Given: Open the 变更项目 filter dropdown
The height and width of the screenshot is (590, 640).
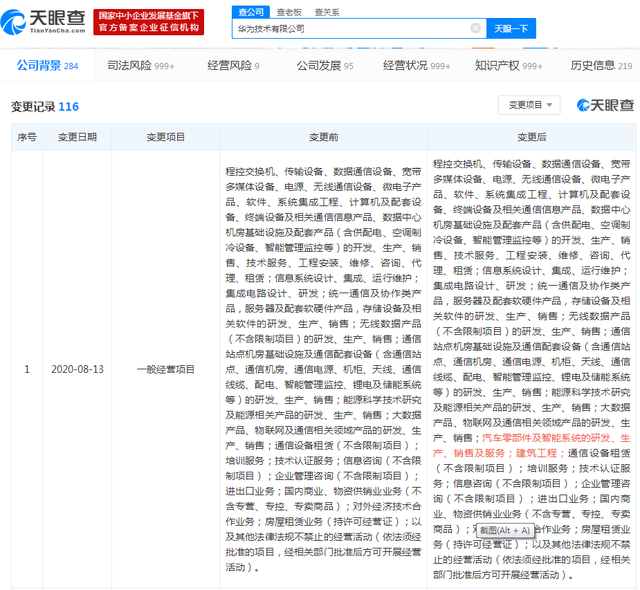Looking at the screenshot, I should coord(529,105).
